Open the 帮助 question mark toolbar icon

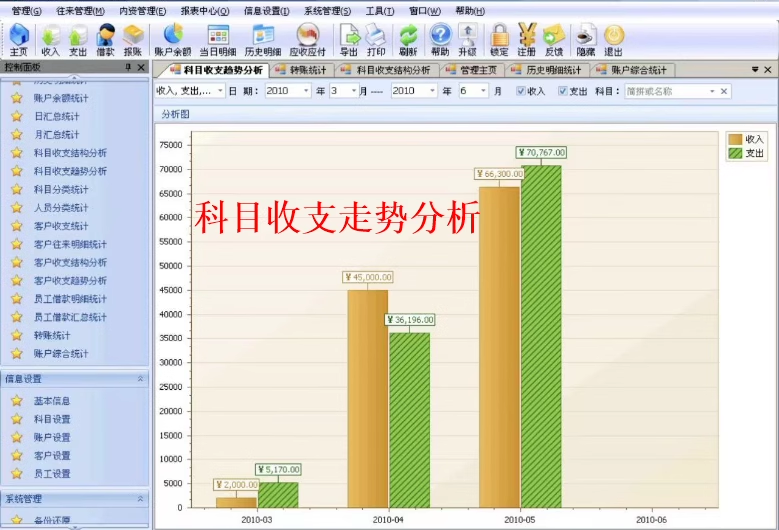pos(440,39)
